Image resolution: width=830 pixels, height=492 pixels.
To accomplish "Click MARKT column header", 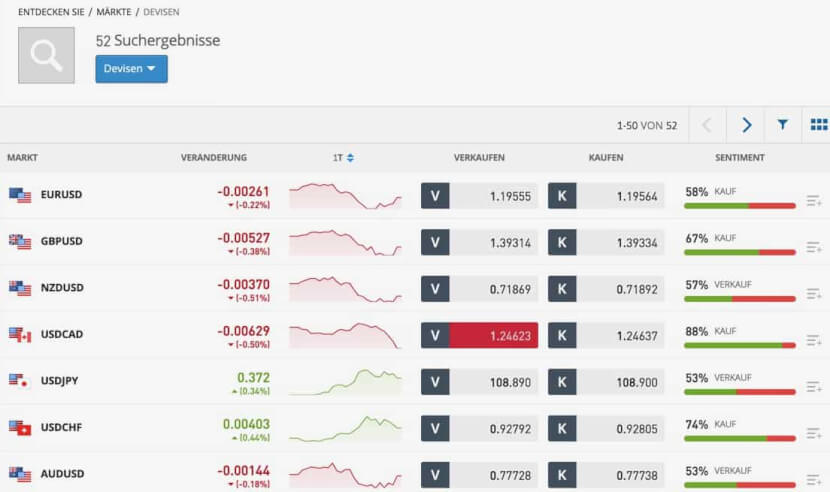I will pyautogui.click(x=22, y=158).
